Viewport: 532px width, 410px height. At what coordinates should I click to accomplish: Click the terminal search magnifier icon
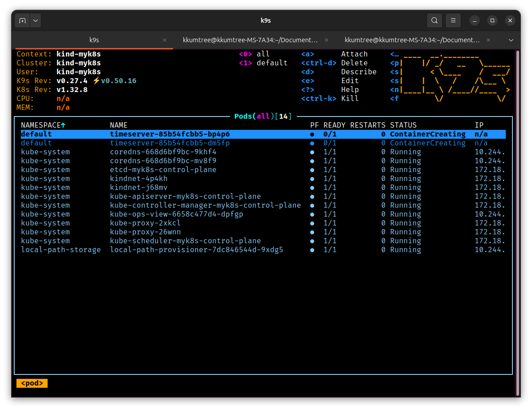tap(434, 21)
